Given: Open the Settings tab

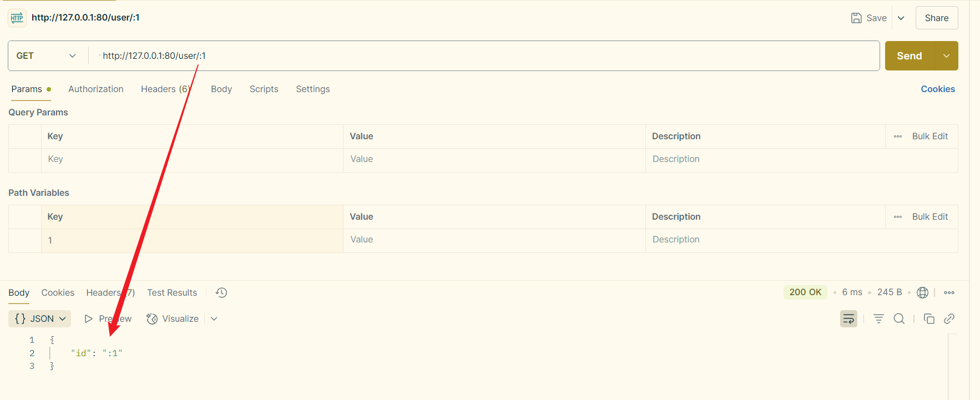Looking at the screenshot, I should tap(313, 89).
